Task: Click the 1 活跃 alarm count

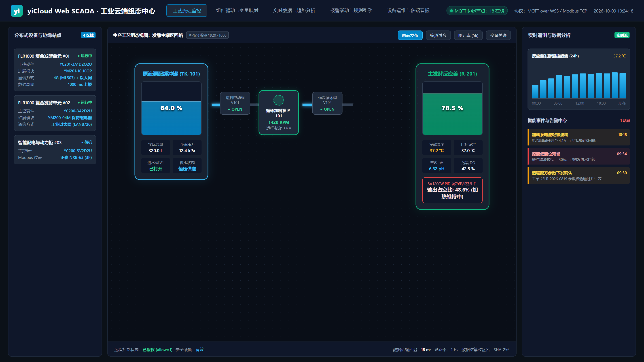Action: 625,120
